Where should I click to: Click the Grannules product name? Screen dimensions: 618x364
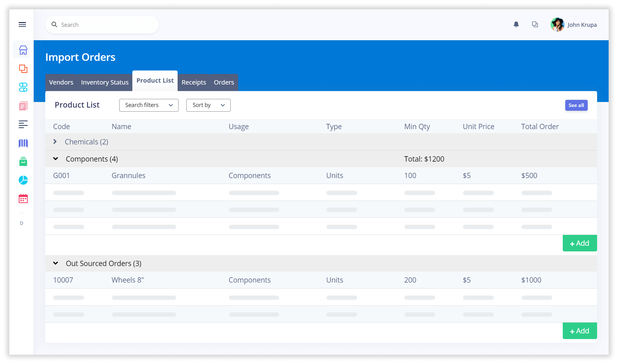pyautogui.click(x=129, y=176)
